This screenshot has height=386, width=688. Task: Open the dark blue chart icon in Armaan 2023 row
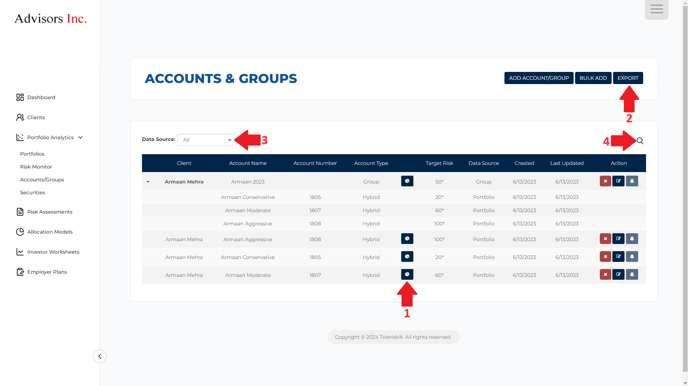point(407,181)
